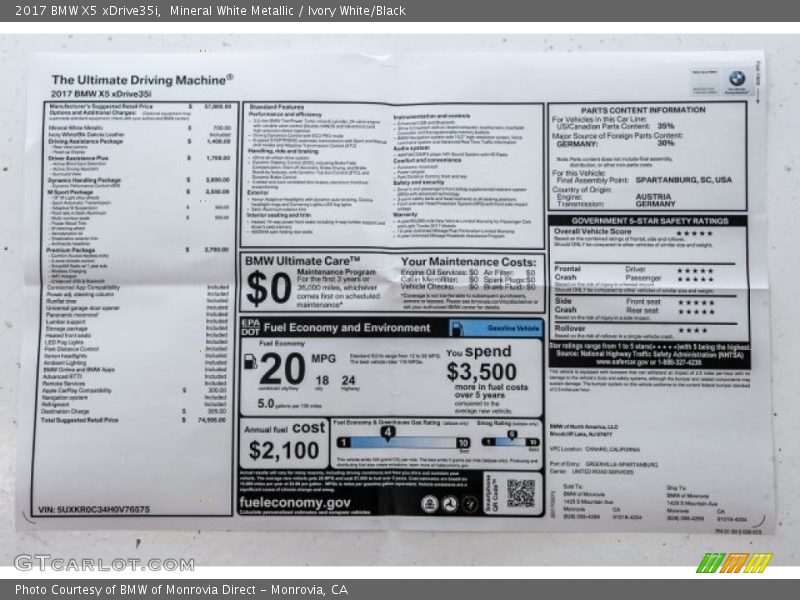Click the VIN number at sticker bottom
Screen dimensions: 800x600
click(93, 509)
